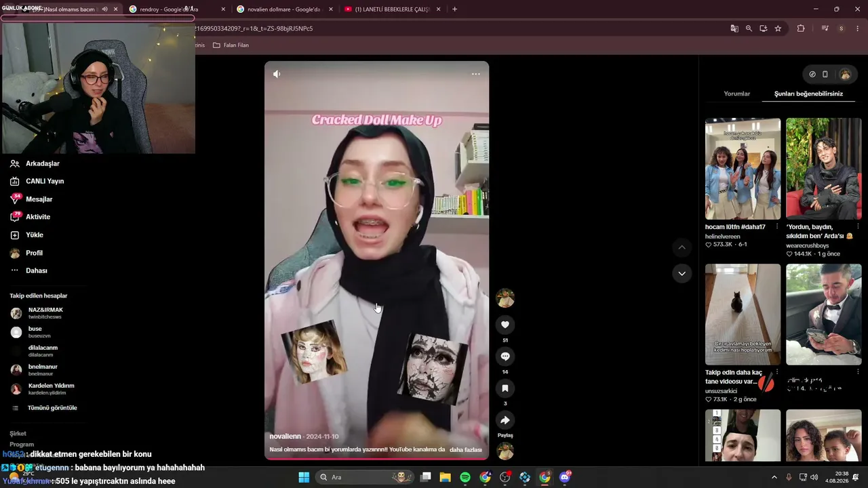Switch to 'novalien dollmare' browser tab

click(x=285, y=9)
